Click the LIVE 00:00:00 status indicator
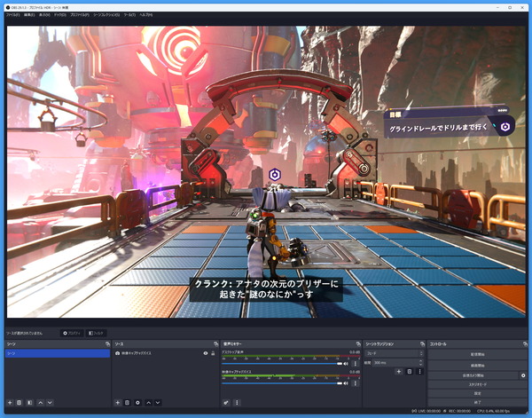 coord(426,411)
